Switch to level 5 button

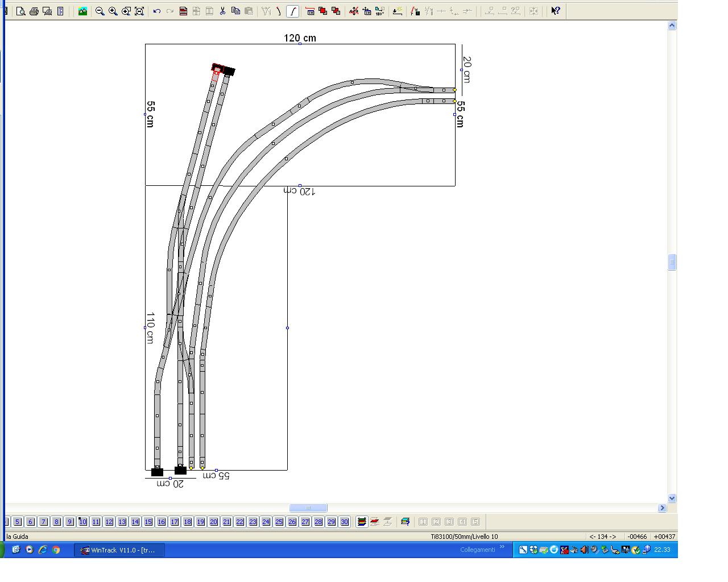(18, 522)
